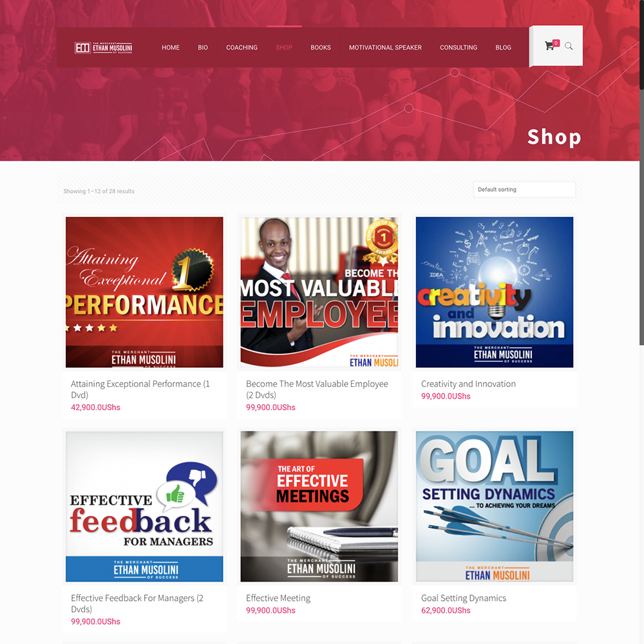Click the Creativity and Innovation title link

[468, 384]
